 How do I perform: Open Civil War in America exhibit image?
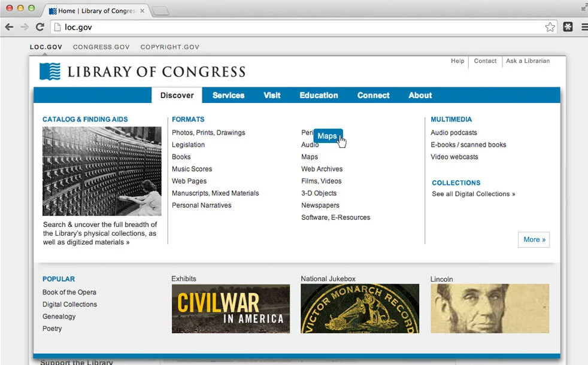(231, 309)
